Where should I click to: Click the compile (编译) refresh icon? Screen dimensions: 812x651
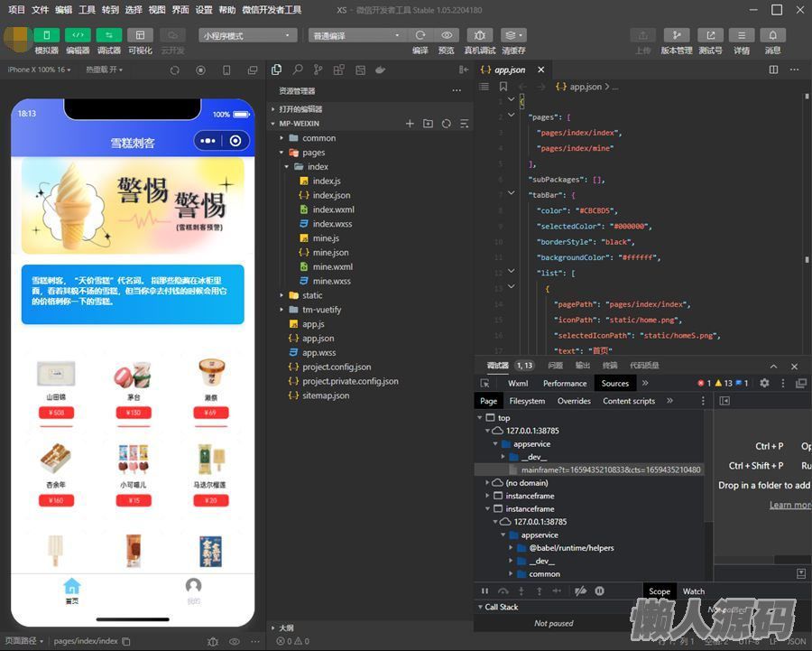[420, 35]
